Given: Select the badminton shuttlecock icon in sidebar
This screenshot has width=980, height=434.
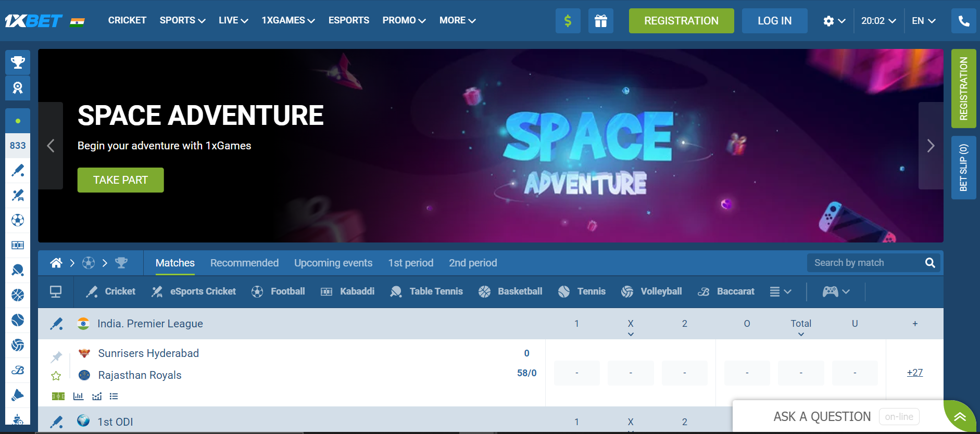Looking at the screenshot, I should pyautogui.click(x=18, y=395).
